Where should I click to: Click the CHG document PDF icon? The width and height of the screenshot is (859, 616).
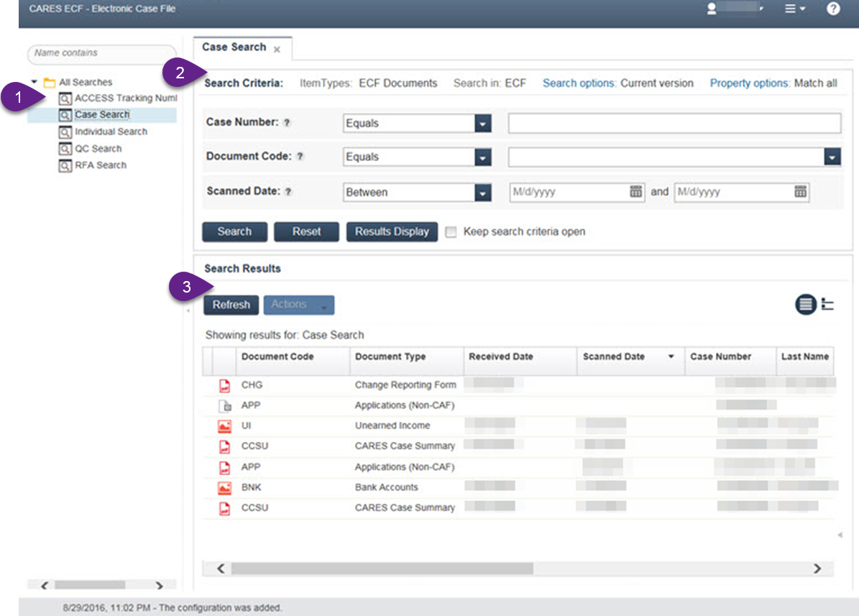tap(224, 386)
